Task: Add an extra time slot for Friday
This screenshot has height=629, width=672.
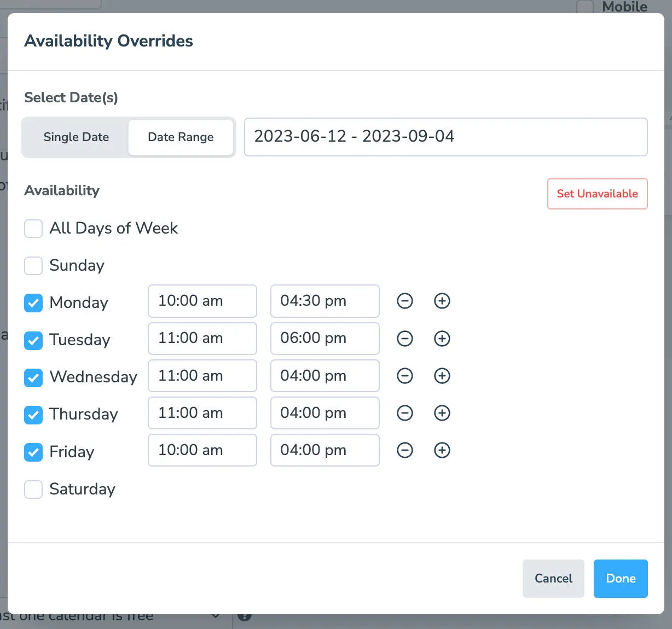Action: tap(442, 450)
